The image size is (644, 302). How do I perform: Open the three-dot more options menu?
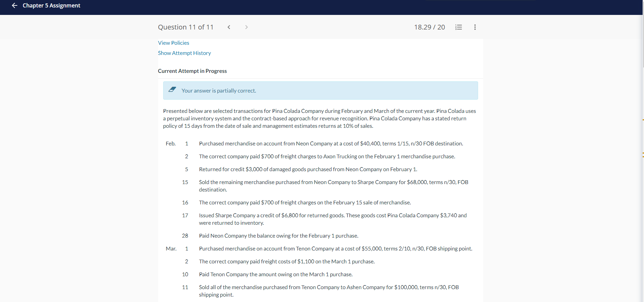(x=475, y=27)
